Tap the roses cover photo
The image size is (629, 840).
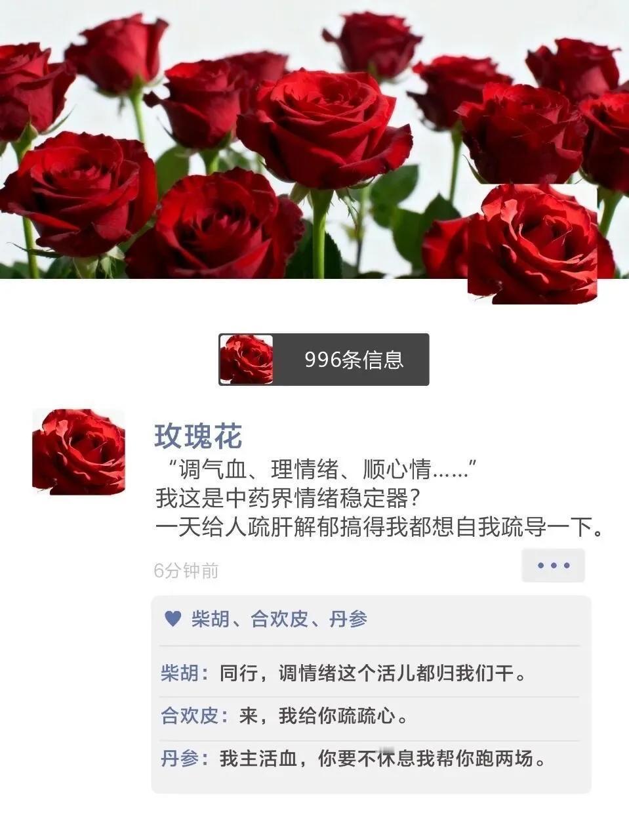(314, 139)
